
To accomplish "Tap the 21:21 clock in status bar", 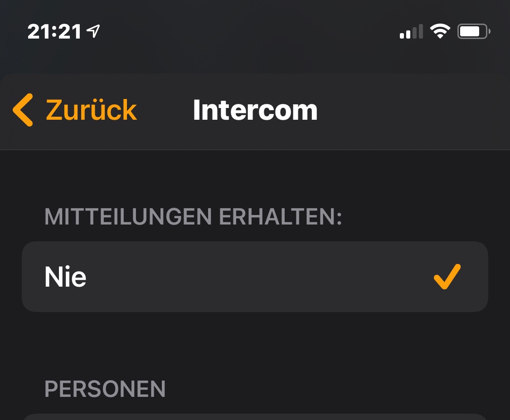I will pos(54,32).
